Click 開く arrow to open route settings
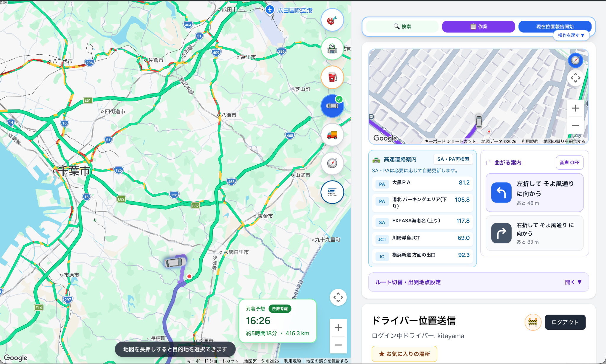Viewport: 606px width, 364px height. pos(573,282)
